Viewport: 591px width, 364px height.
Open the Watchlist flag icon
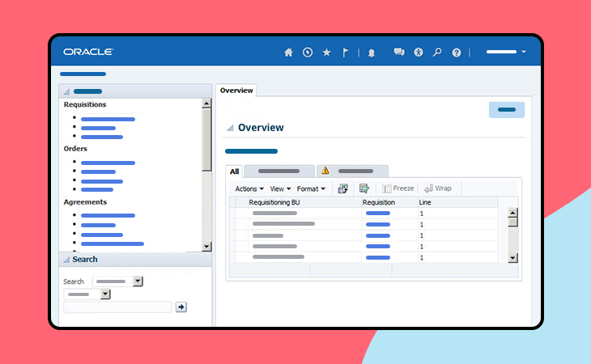345,53
